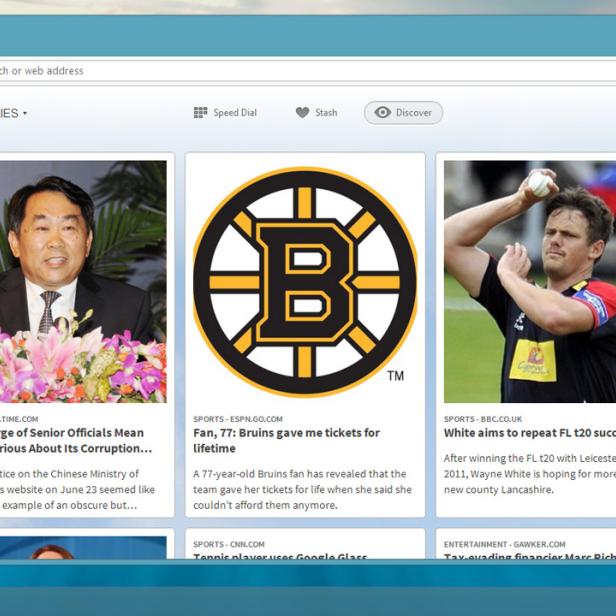The width and height of the screenshot is (616, 616).
Task: Open 'White aims to repeat FL t20' headline
Action: [530, 433]
